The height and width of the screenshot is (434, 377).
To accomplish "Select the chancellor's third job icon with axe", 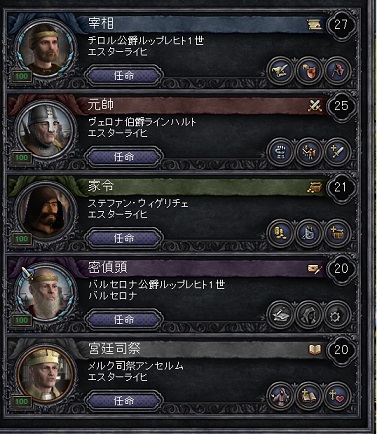I will [337, 71].
